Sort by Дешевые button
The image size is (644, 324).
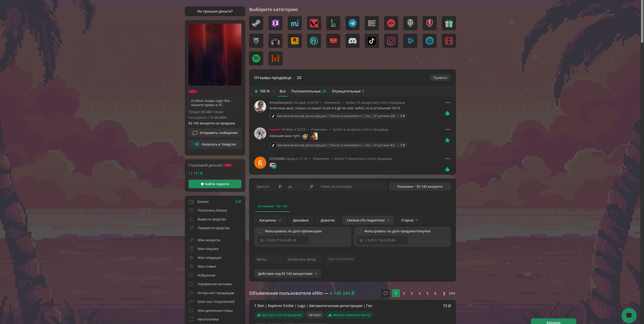pyautogui.click(x=301, y=220)
